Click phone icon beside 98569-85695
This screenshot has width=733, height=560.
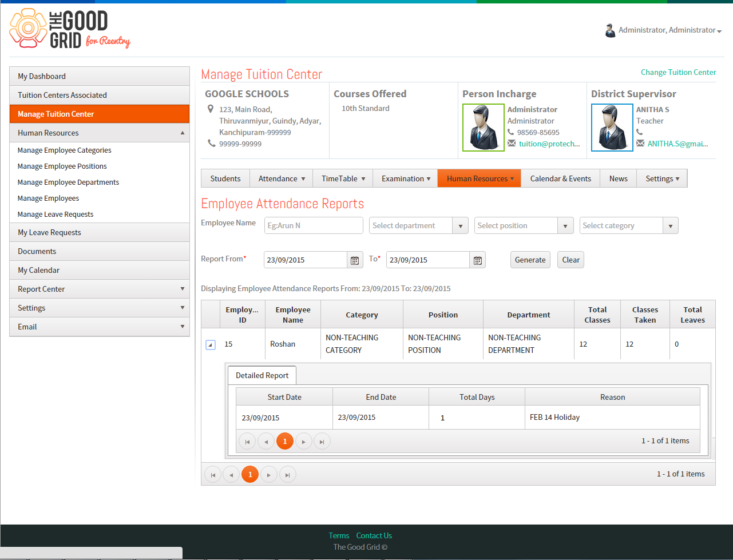click(511, 132)
